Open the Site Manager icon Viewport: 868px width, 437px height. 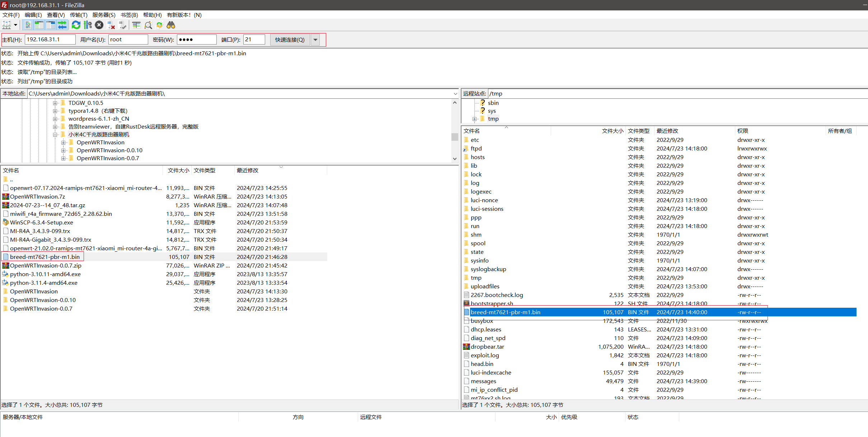[x=6, y=25]
